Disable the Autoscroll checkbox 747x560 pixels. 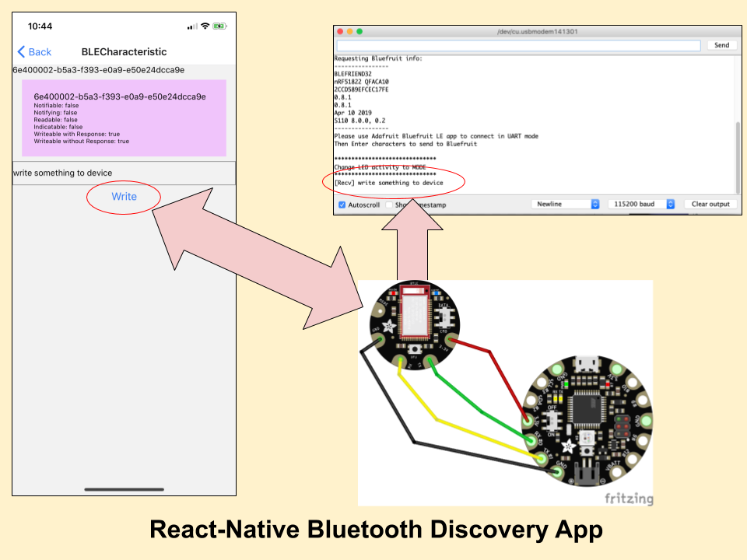pyautogui.click(x=343, y=204)
